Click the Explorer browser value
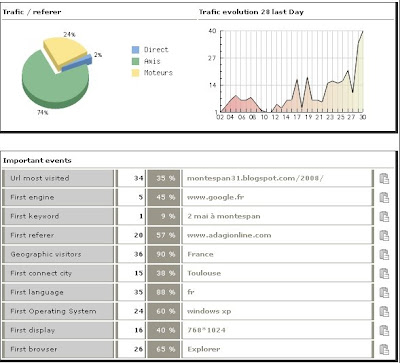 click(204, 349)
